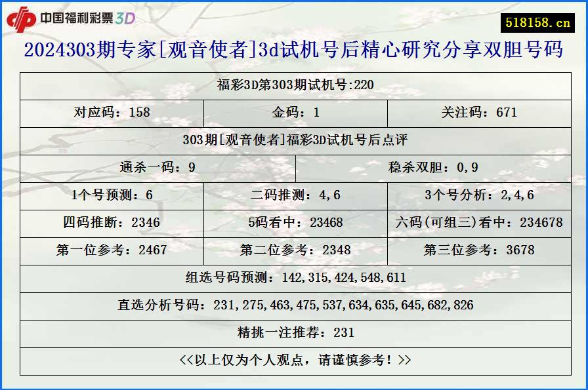Open the 金码：1 cell
The image size is (588, 390).
[x=294, y=113]
